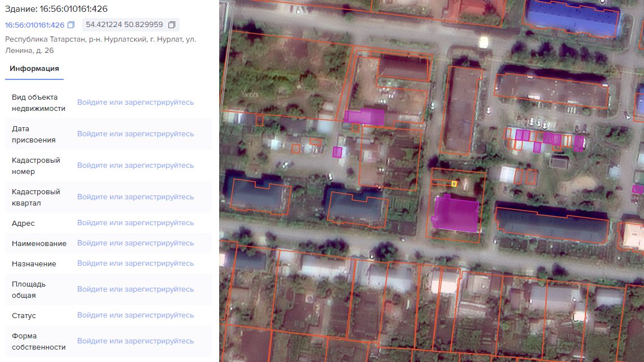Select the Информация tab
This screenshot has width=644, height=362.
click(34, 69)
